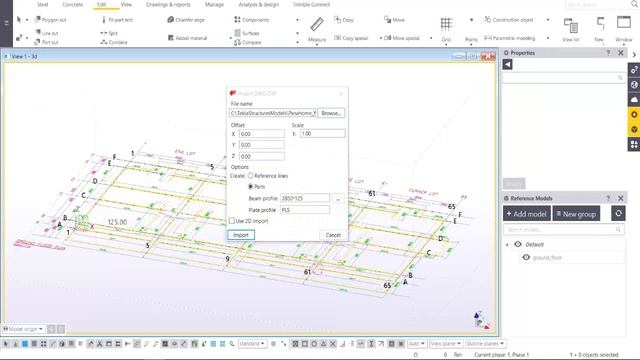Image resolution: width=640 pixels, height=360 pixels.
Task: Click Cancel in the import dialog
Action: pyautogui.click(x=333, y=235)
